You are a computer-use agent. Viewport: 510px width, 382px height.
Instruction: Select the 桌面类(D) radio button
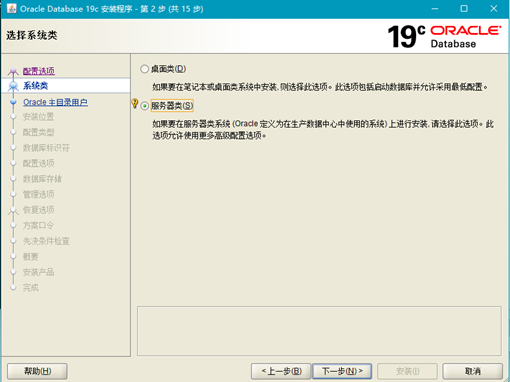point(144,69)
